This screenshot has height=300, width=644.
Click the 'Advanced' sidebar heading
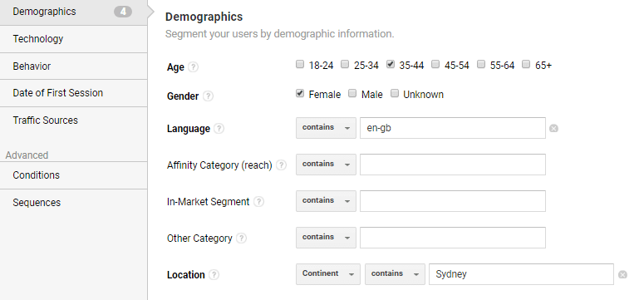(27, 155)
